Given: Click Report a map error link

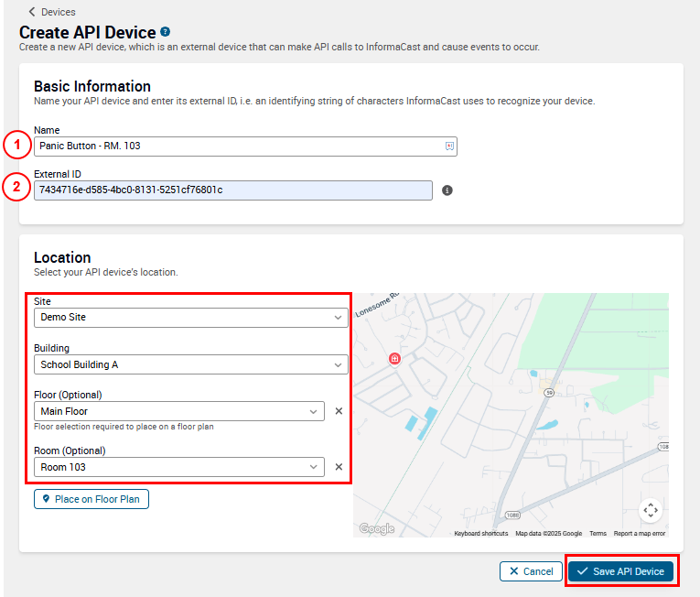Looking at the screenshot, I should (x=639, y=534).
